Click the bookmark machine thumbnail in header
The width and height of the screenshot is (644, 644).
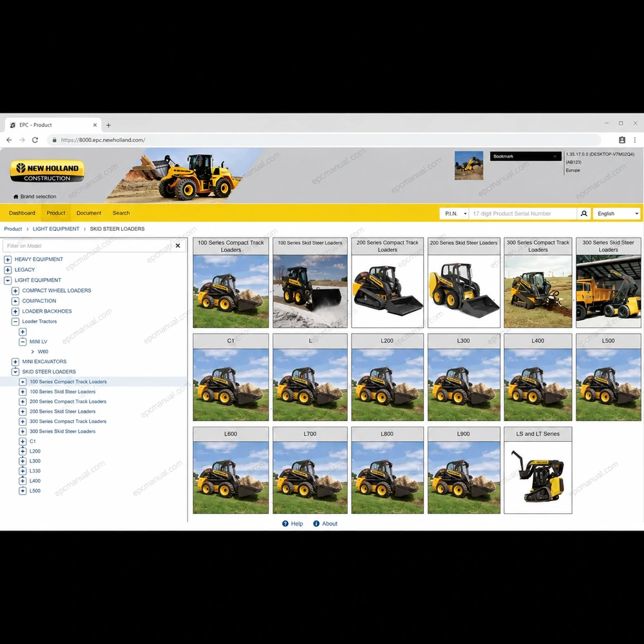pyautogui.click(x=469, y=166)
